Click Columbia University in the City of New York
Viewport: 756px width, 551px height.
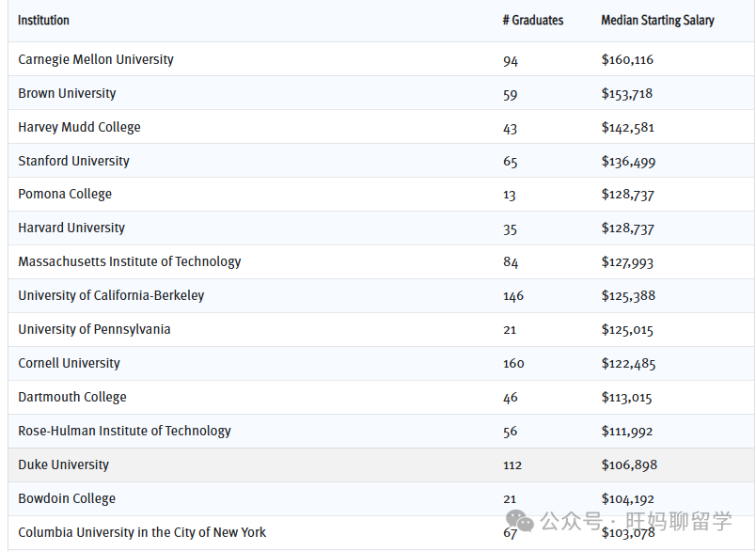[142, 532]
